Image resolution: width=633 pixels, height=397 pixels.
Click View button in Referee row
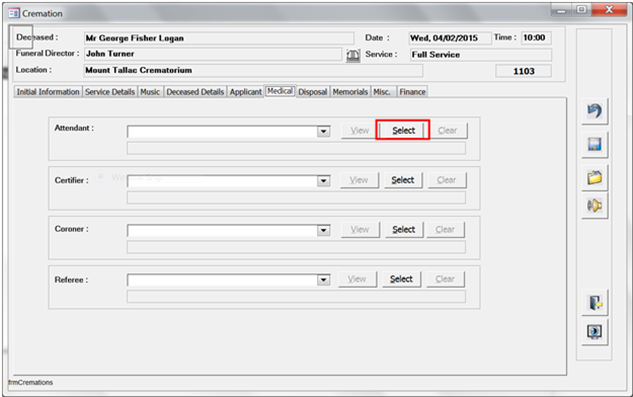pyautogui.click(x=357, y=279)
